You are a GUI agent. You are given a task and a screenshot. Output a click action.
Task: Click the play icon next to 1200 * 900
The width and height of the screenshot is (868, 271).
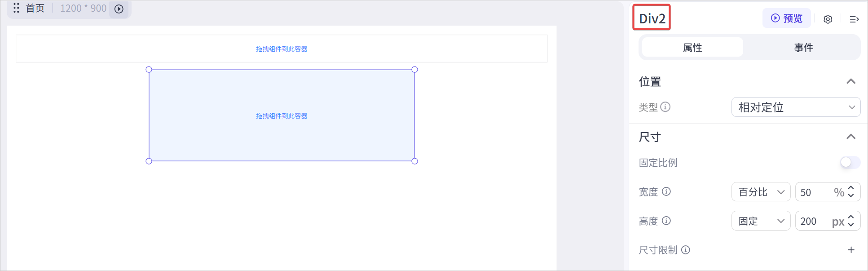[119, 9]
